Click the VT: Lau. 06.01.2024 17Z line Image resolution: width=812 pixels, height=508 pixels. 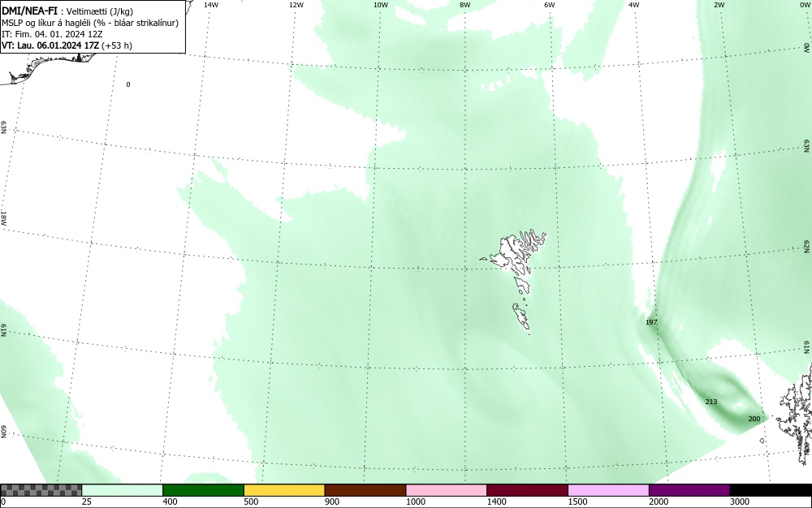click(x=67, y=45)
